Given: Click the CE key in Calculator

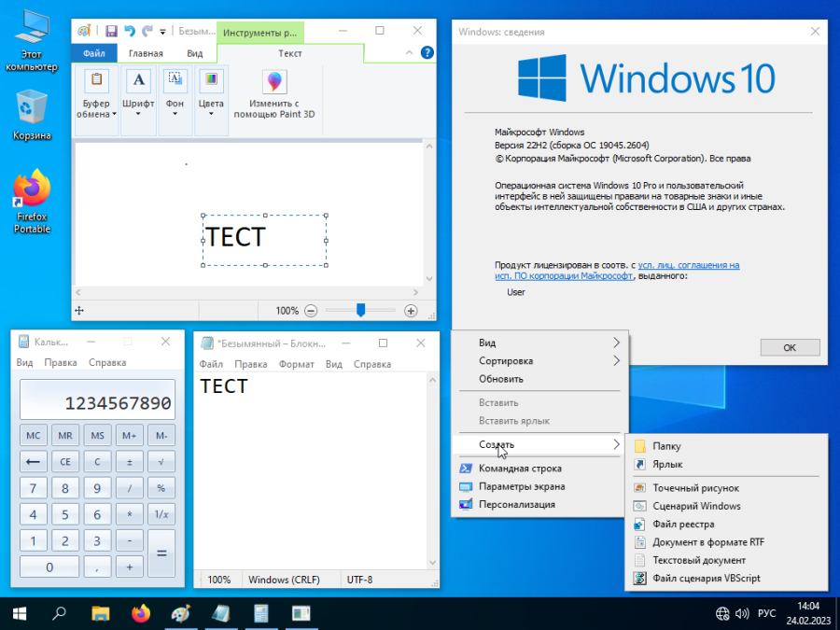Looking at the screenshot, I should click(65, 461).
